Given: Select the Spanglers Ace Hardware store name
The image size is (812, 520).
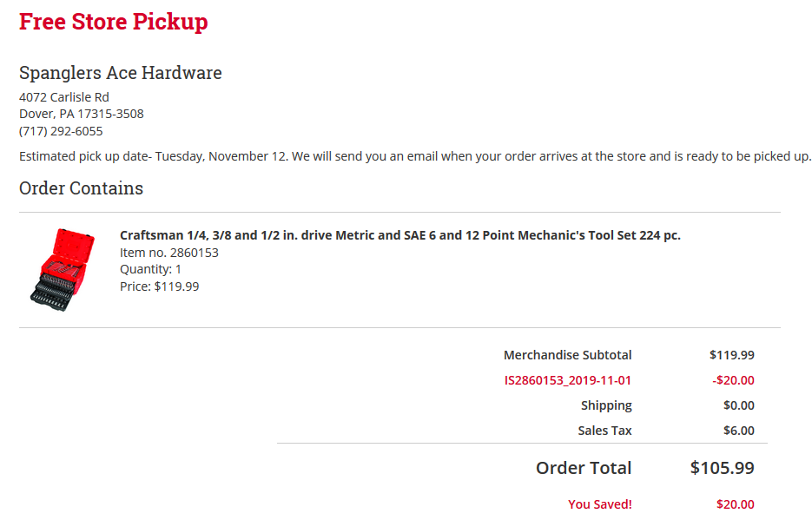Looking at the screenshot, I should pyautogui.click(x=120, y=73).
